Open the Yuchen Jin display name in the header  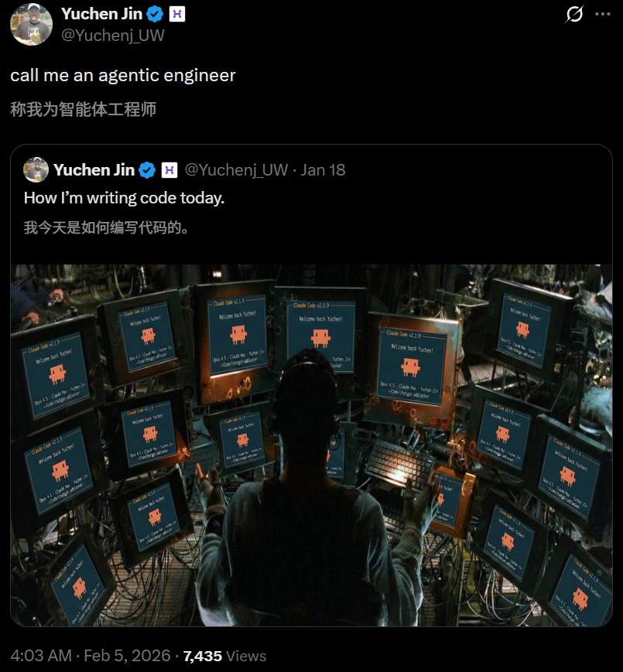101,14
